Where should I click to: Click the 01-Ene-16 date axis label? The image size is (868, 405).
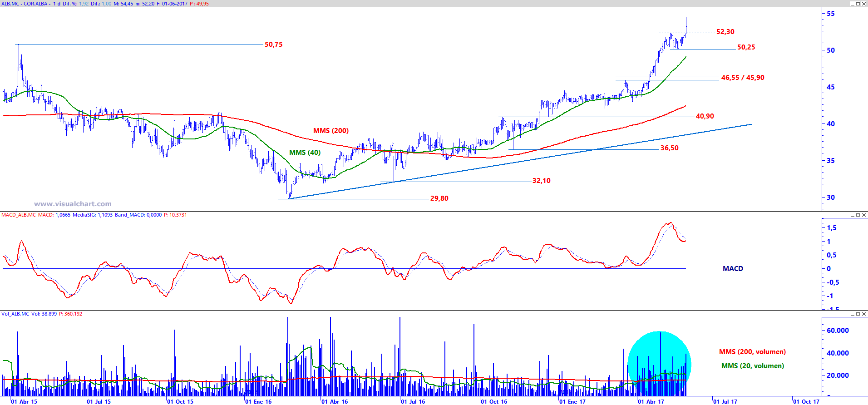point(258,401)
